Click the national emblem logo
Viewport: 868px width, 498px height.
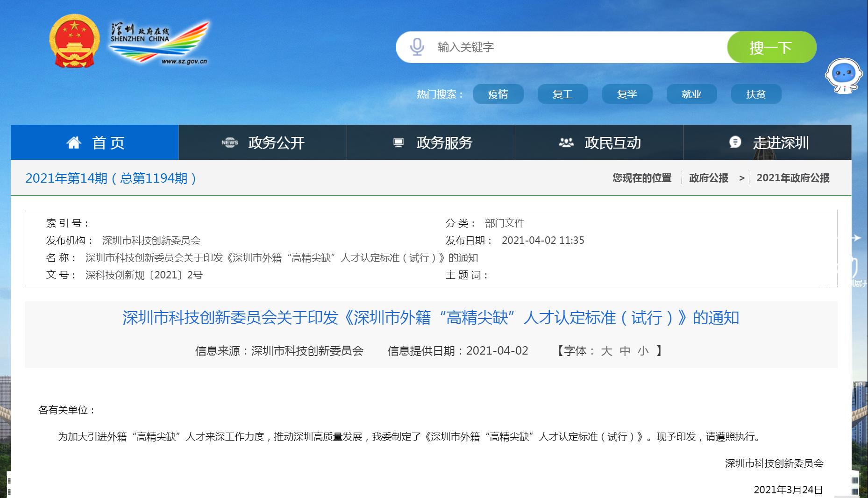(74, 41)
